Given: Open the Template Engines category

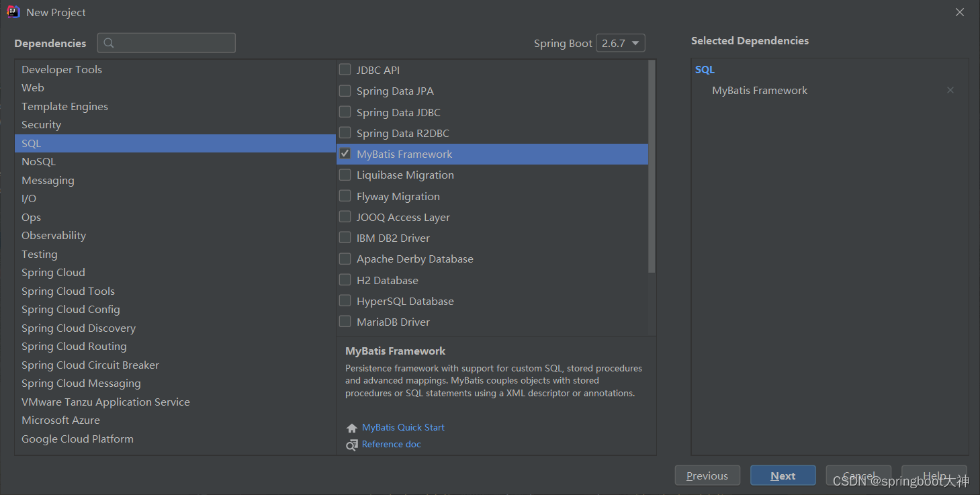Looking at the screenshot, I should [x=175, y=106].
